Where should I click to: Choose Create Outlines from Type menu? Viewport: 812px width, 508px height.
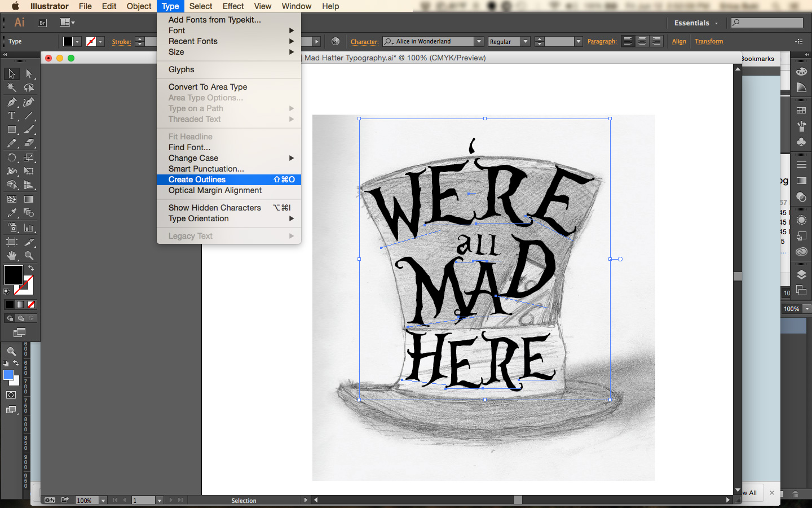[229, 179]
